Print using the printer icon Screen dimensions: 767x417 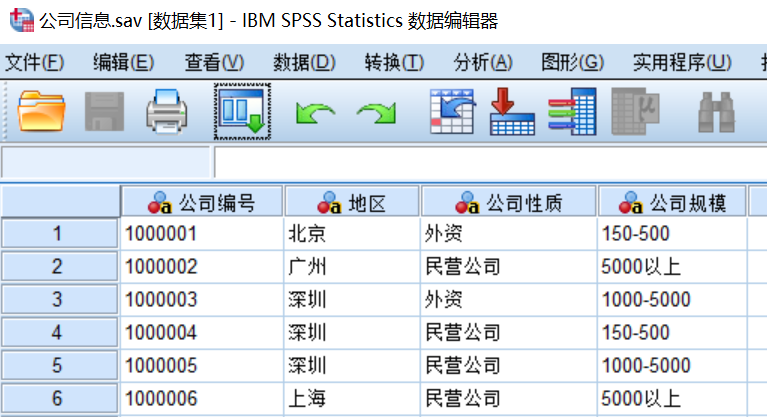[166, 112]
